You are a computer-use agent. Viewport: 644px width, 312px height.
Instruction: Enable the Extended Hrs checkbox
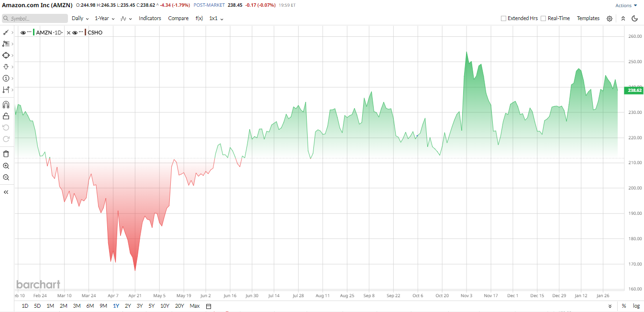(x=503, y=18)
